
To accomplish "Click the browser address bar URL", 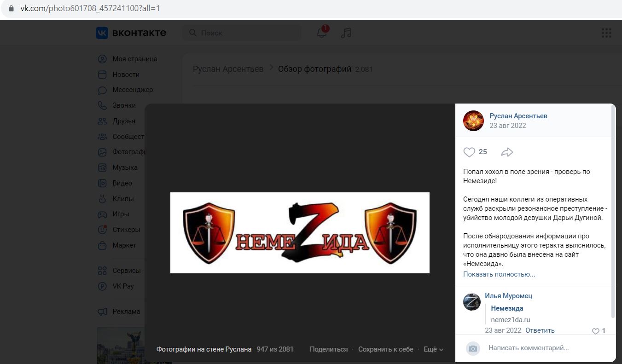I will (90, 8).
